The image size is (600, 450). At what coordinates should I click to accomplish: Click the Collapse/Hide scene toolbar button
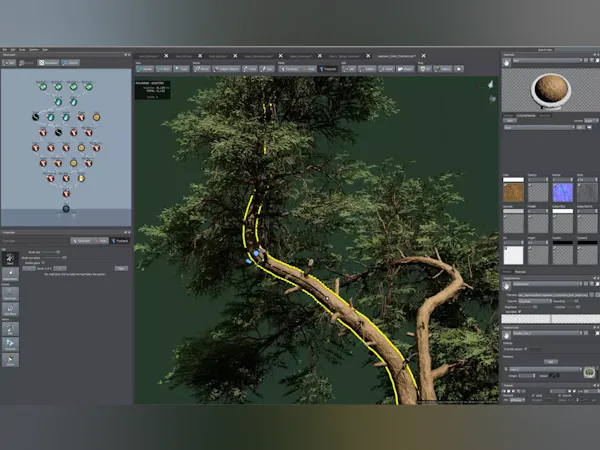tap(227, 69)
